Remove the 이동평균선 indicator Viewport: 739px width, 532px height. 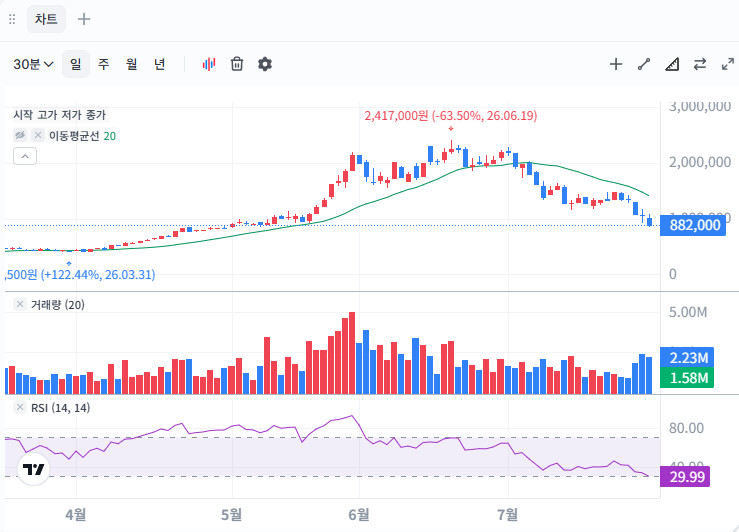(x=38, y=136)
